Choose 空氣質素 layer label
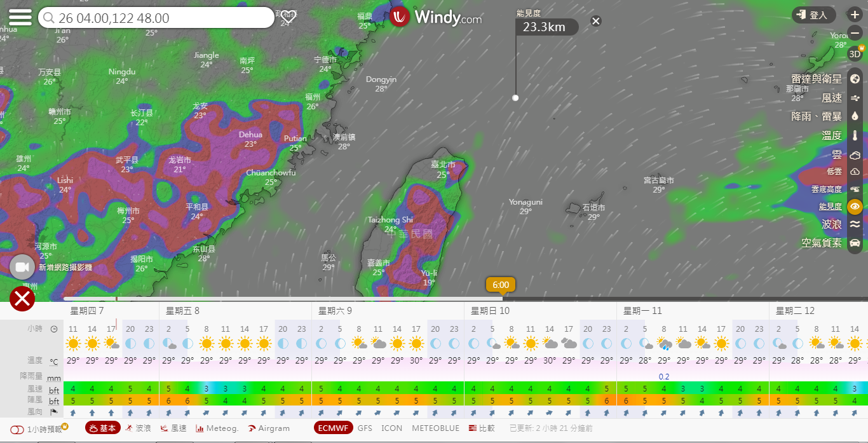This screenshot has width=868, height=443. 822,243
